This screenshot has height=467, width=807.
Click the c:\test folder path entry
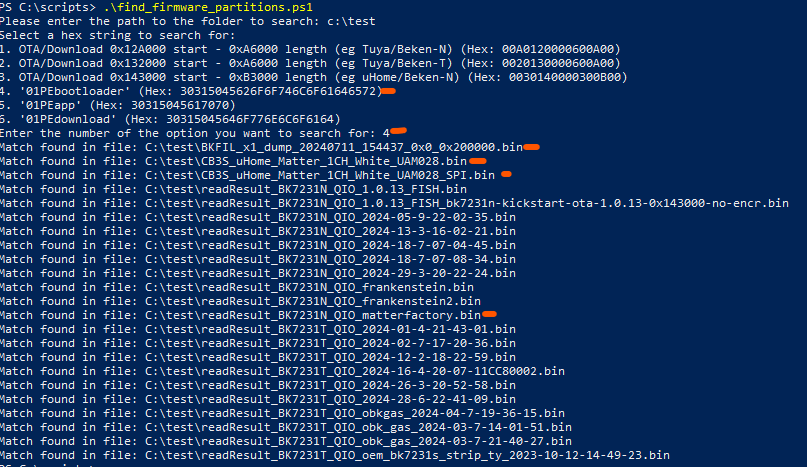tap(352, 22)
